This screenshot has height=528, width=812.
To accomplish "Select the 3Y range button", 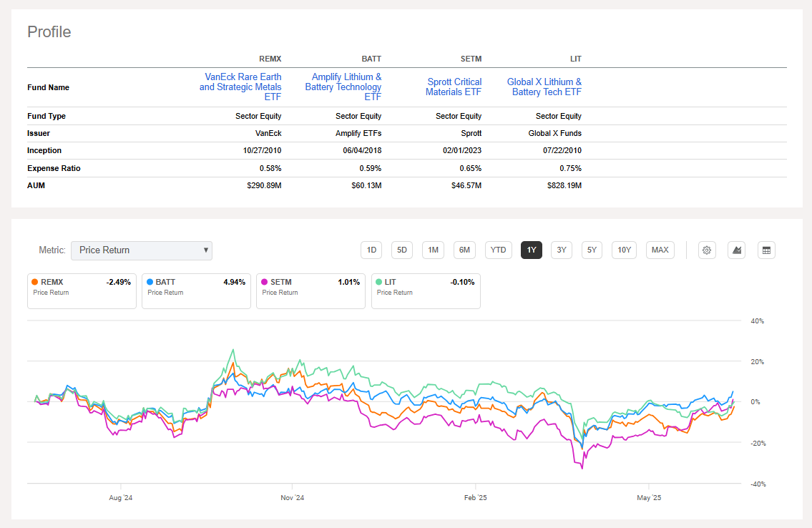I will [x=561, y=250].
